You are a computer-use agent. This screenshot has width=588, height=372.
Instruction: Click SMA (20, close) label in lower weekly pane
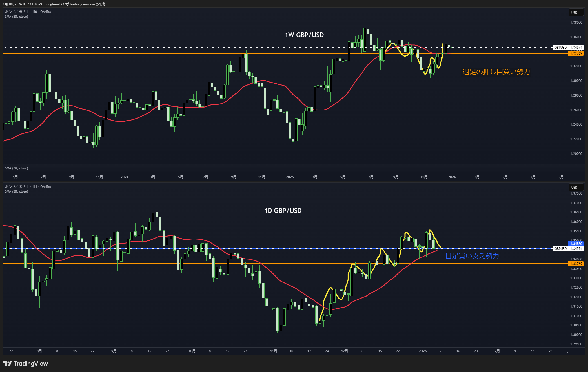pos(16,168)
